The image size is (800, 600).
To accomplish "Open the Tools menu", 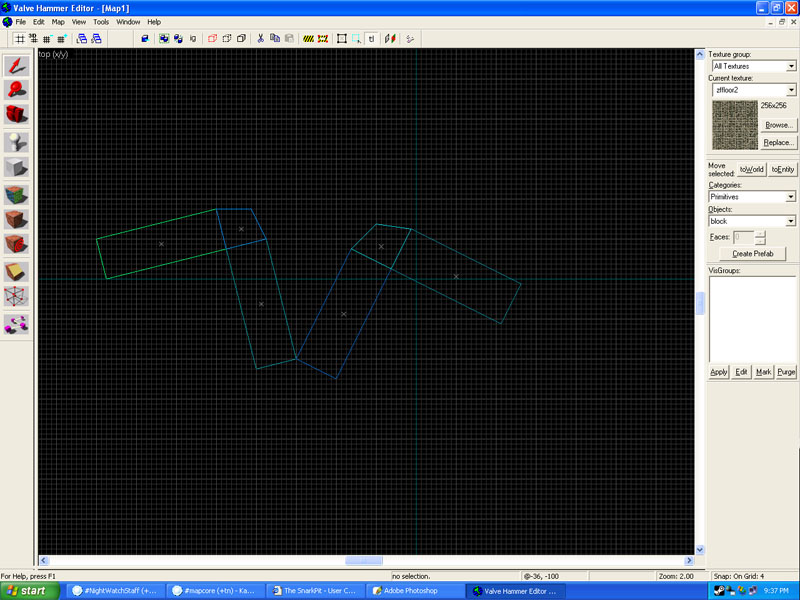I will 101,21.
